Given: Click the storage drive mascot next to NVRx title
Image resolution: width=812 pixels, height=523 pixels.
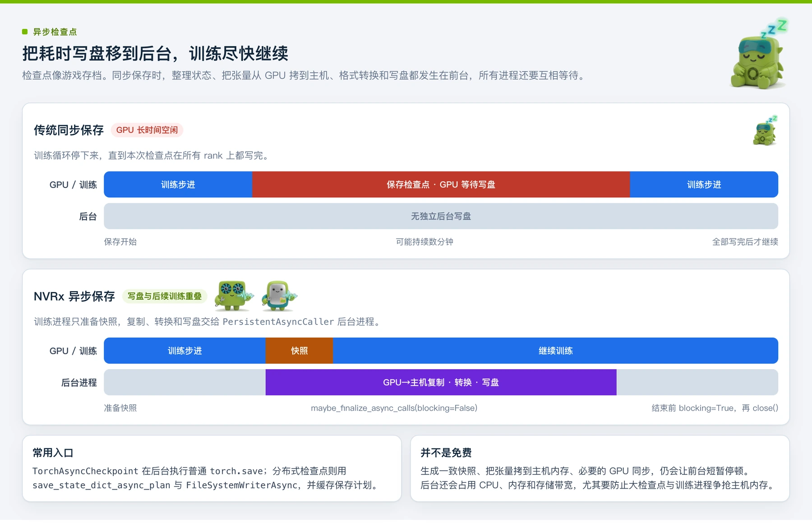Looking at the screenshot, I should 279,296.
